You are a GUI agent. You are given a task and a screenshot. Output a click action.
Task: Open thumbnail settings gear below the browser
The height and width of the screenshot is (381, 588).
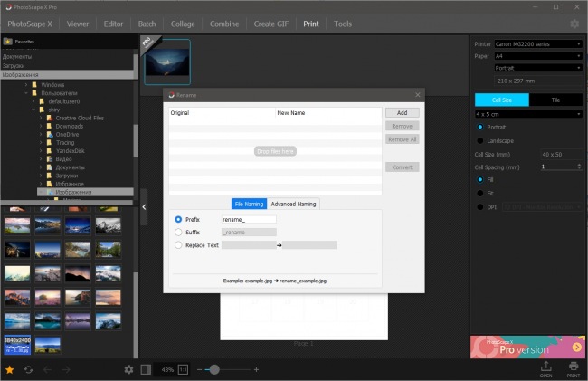point(128,370)
